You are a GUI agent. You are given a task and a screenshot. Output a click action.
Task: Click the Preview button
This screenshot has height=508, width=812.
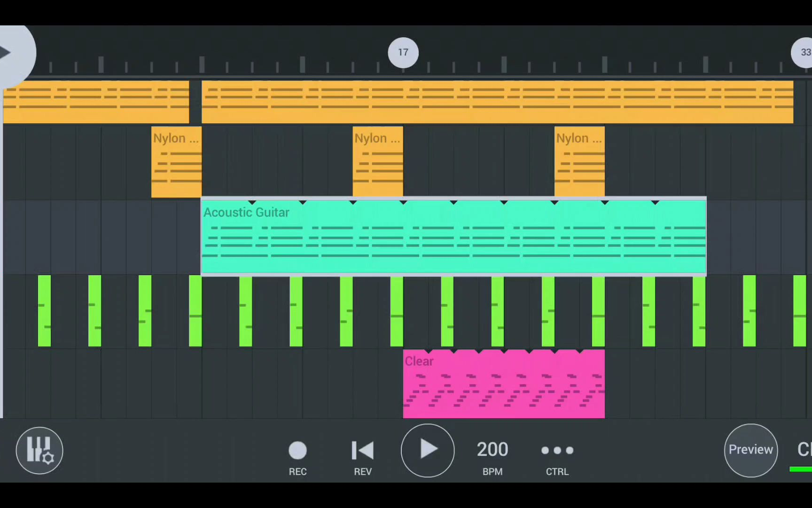click(750, 450)
